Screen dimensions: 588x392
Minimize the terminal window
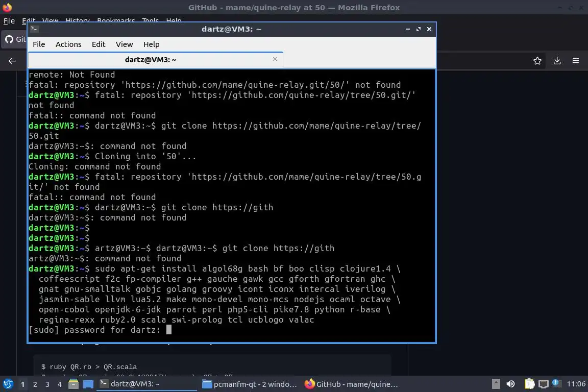[408, 29]
